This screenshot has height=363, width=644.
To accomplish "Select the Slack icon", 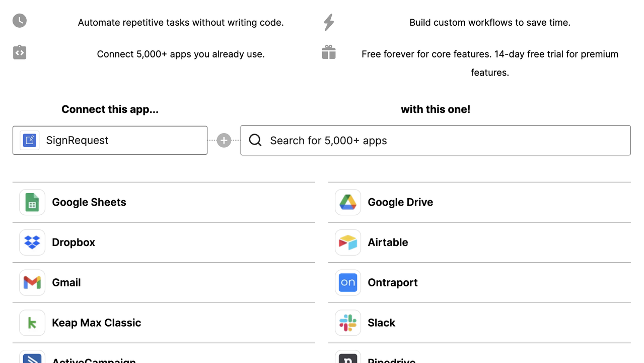I will (x=347, y=323).
